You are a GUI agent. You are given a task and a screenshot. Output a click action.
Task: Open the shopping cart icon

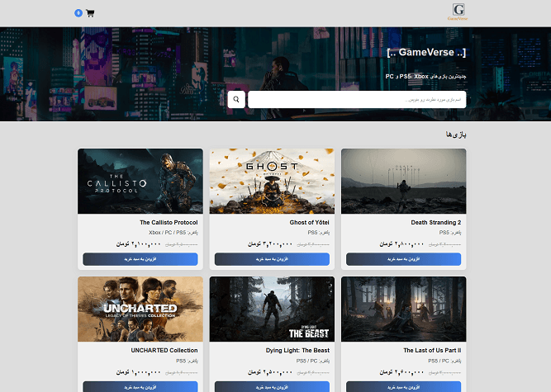tap(90, 13)
